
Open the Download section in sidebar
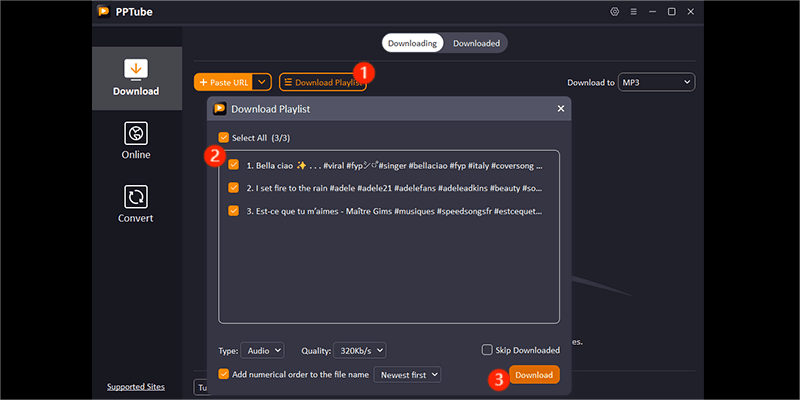[x=136, y=77]
